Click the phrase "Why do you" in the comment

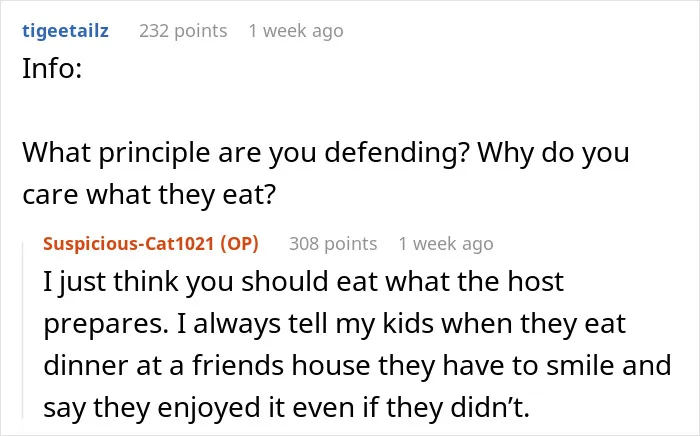pyautogui.click(x=554, y=153)
